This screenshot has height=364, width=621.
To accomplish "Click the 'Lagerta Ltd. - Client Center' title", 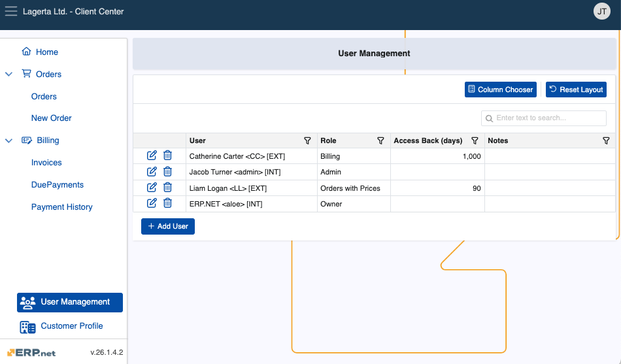I will point(73,12).
